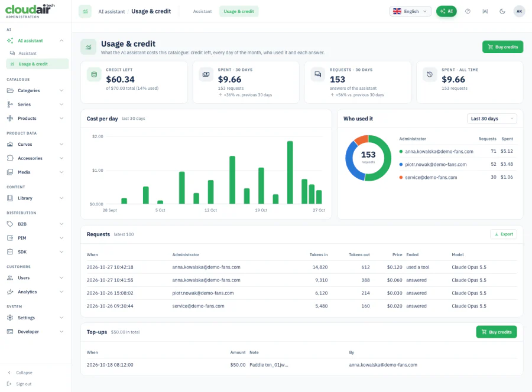
Task: Toggle dark mode moon icon
Action: pyautogui.click(x=502, y=11)
